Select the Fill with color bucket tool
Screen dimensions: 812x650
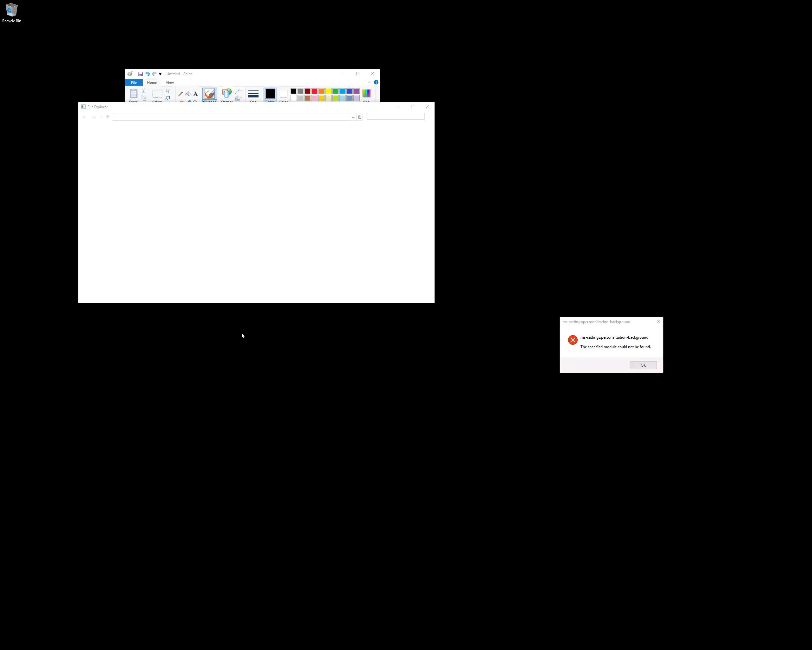tap(188, 94)
